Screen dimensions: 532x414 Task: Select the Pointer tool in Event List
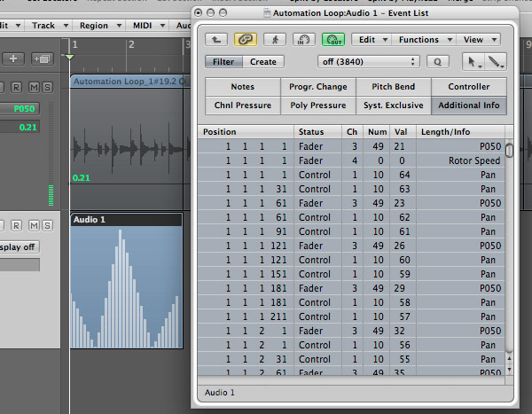[x=473, y=62]
